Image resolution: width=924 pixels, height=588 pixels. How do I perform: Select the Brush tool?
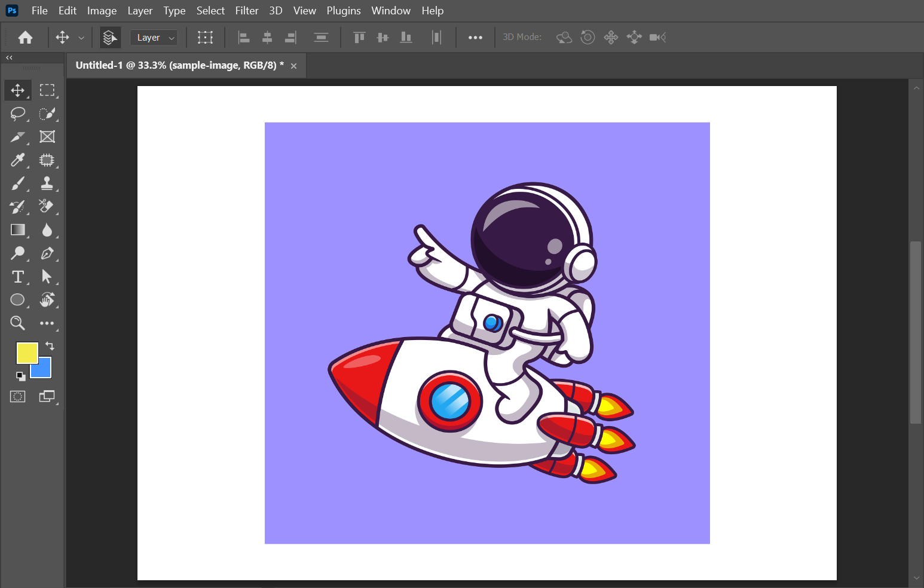click(x=17, y=183)
